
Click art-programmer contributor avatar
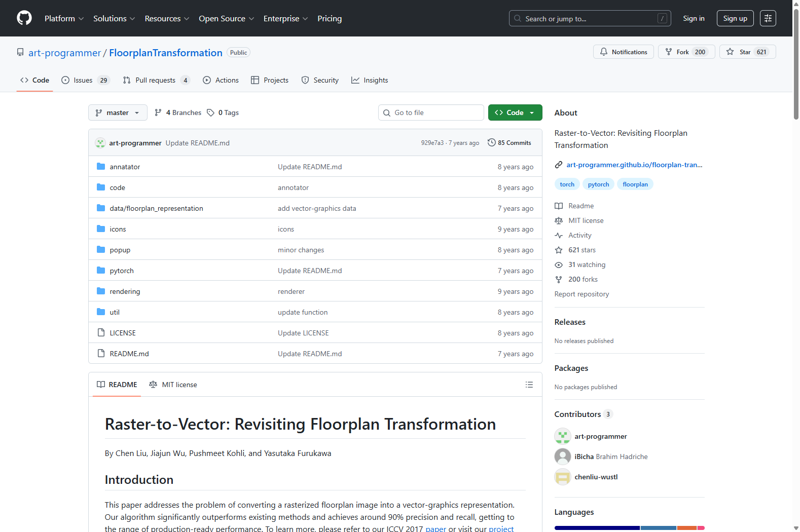tap(563, 436)
